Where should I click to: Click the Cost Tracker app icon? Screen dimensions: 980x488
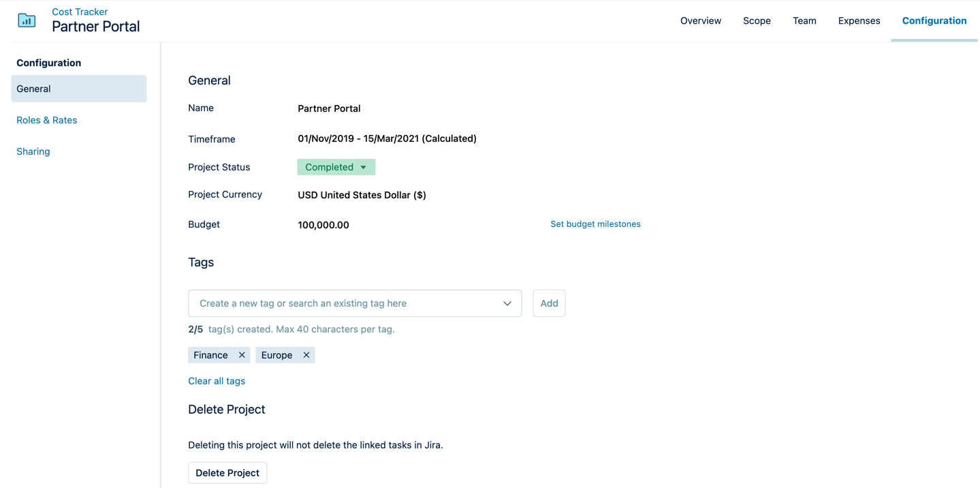[26, 20]
